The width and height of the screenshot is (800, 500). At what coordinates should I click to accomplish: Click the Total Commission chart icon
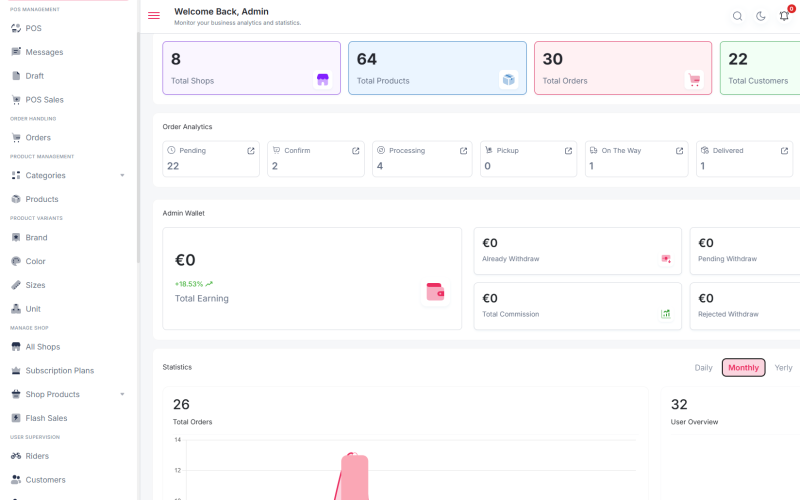click(666, 314)
